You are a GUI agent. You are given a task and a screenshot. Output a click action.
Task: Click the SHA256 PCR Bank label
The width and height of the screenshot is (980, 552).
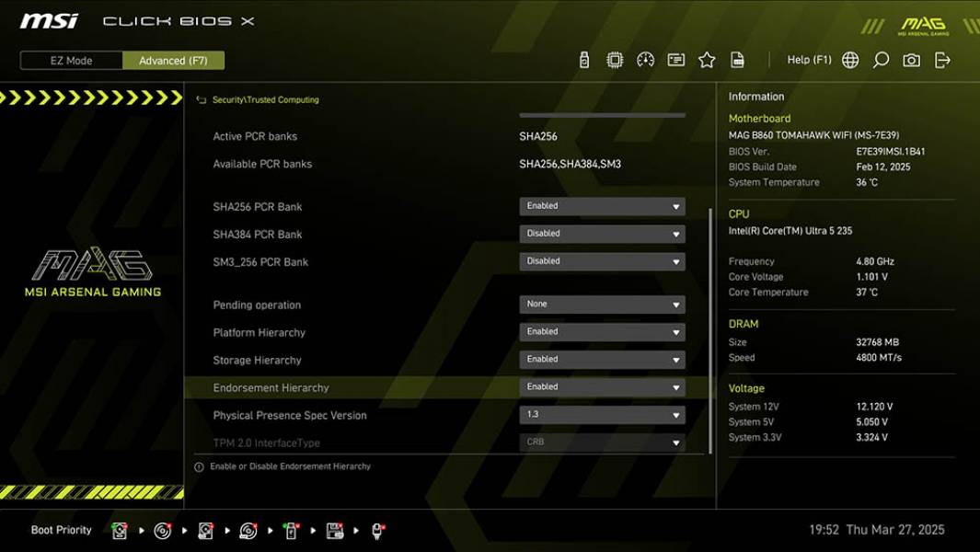pyautogui.click(x=258, y=207)
